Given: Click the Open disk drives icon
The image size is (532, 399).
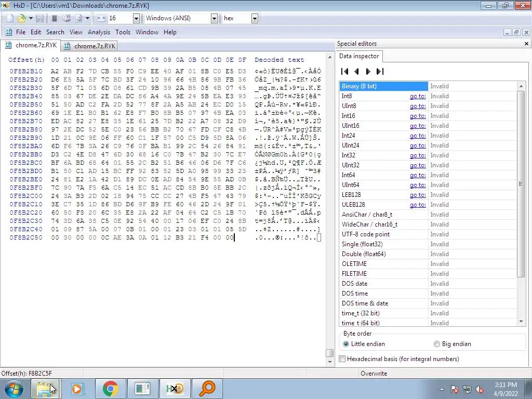Looking at the screenshot, I should tap(66, 18).
